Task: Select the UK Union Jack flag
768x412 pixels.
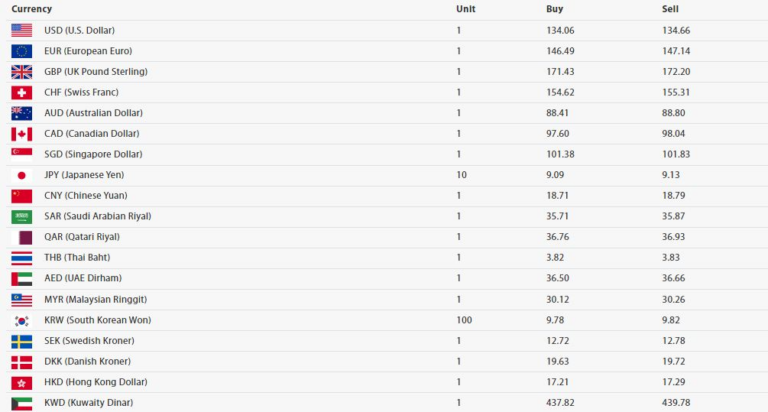Action: pos(21,72)
